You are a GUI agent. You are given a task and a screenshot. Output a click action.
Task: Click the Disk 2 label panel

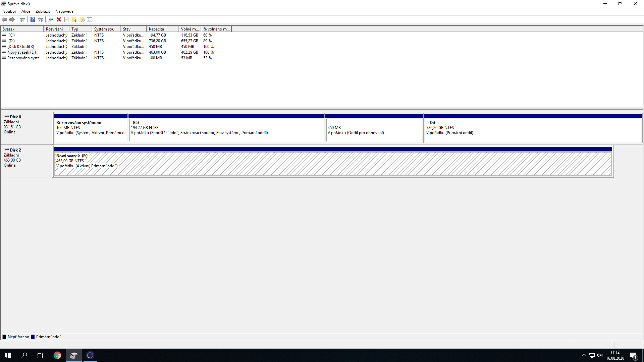[27, 161]
